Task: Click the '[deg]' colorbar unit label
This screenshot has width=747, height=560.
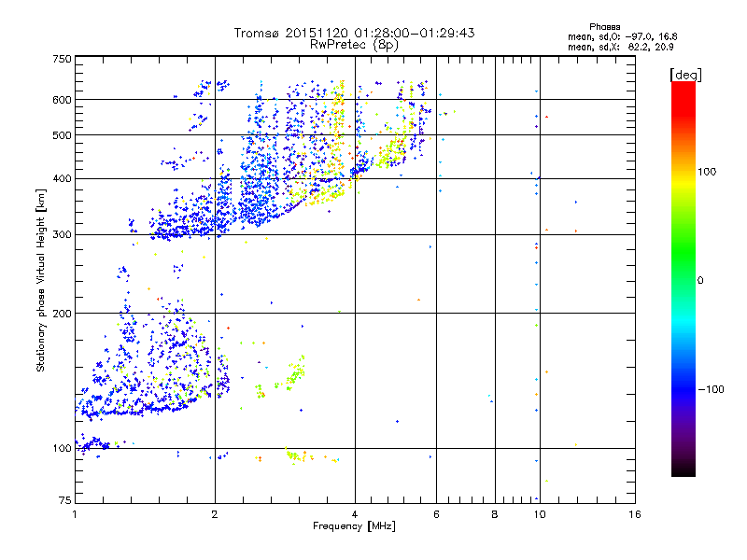Action: 685,75
